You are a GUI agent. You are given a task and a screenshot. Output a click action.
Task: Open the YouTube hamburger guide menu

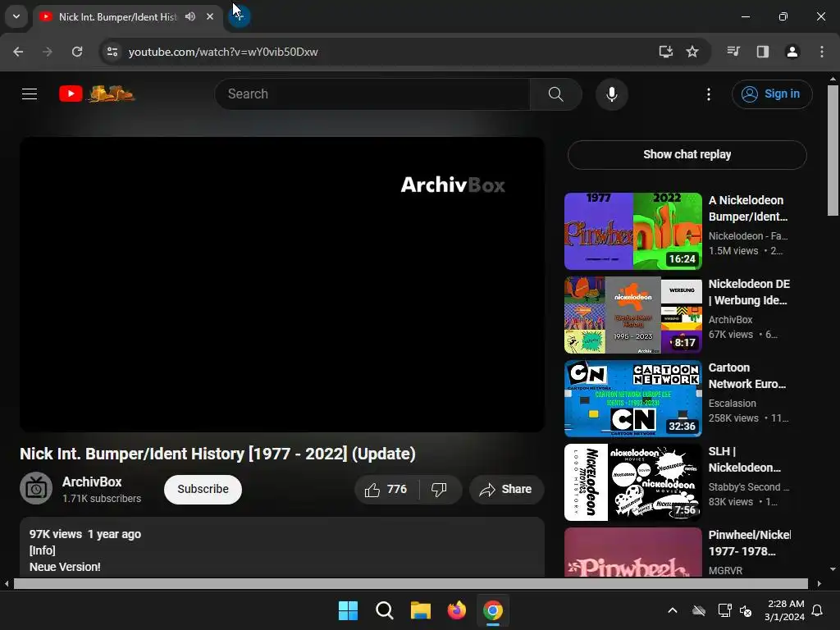(x=30, y=94)
